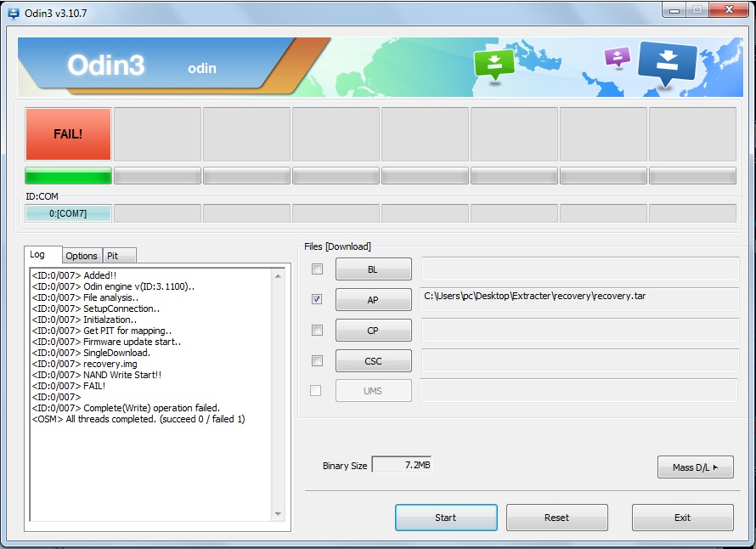Viewport: 756px width, 549px height.
Task: Click the AP path field with recovery.tar
Action: 579,300
